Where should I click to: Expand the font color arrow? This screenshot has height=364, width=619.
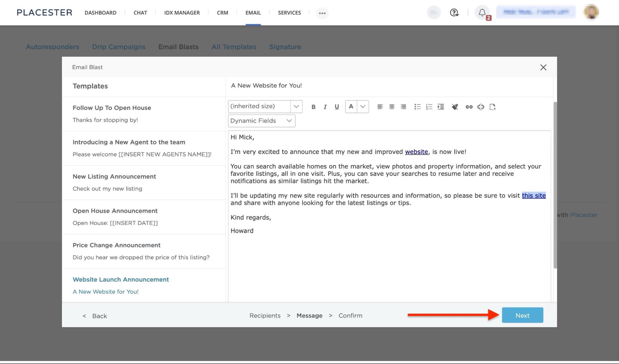(x=363, y=106)
